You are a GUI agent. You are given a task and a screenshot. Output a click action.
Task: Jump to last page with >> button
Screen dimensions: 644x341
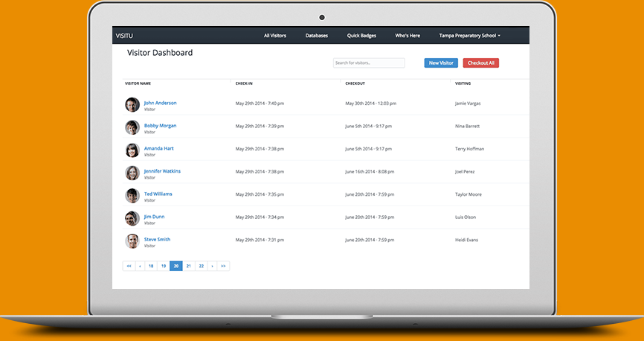tap(223, 266)
